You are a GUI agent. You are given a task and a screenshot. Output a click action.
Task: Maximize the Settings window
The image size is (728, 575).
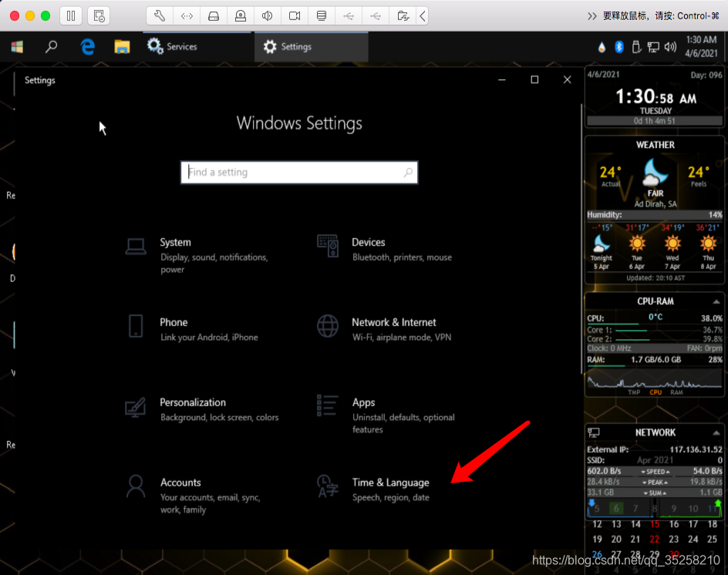point(534,80)
